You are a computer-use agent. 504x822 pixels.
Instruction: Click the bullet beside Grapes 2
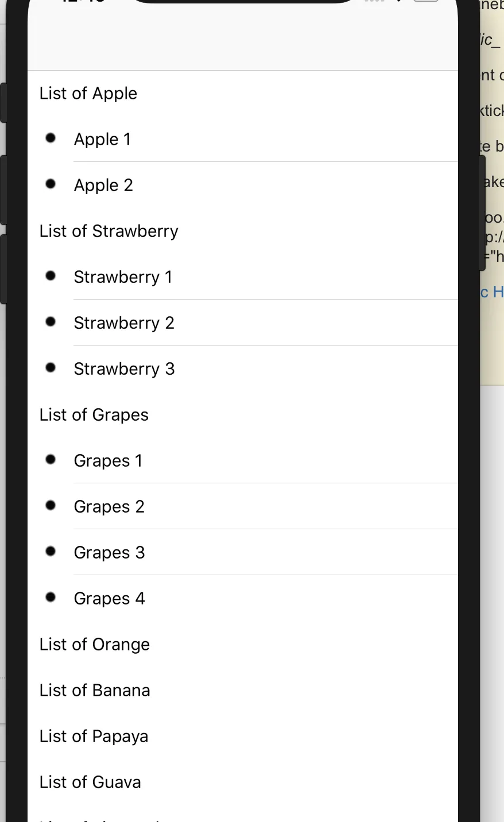(51, 505)
